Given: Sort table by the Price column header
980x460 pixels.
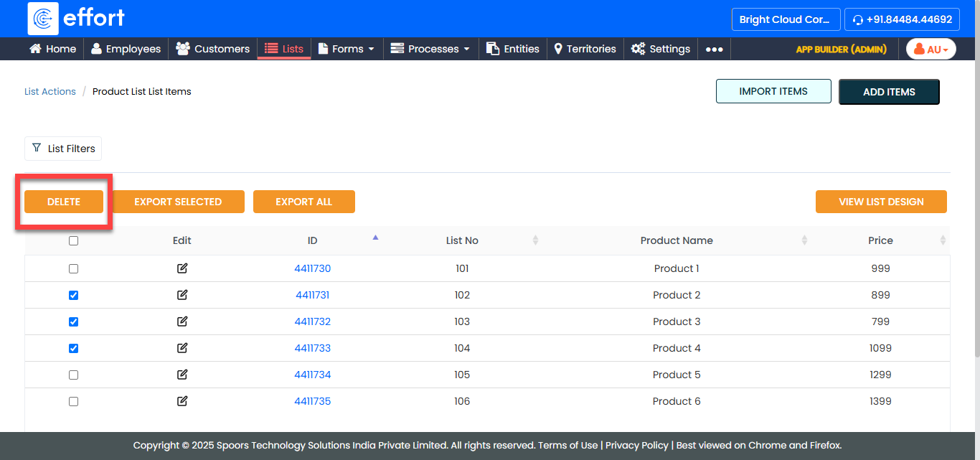Looking at the screenshot, I should [880, 240].
